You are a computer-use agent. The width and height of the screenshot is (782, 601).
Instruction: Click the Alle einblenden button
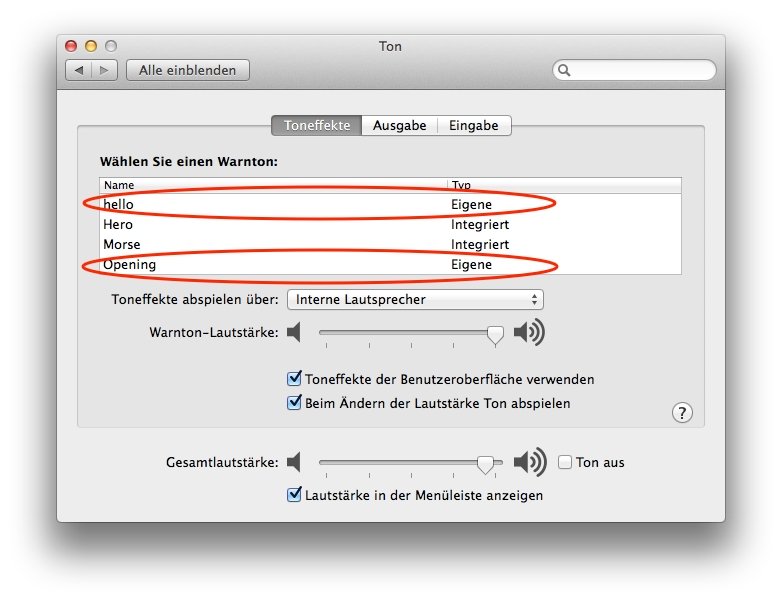point(188,70)
